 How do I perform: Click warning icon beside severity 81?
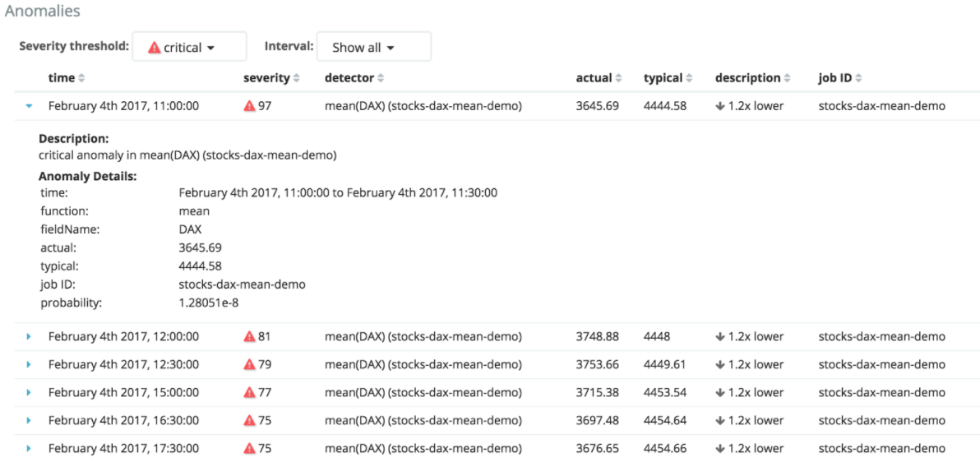pos(249,336)
